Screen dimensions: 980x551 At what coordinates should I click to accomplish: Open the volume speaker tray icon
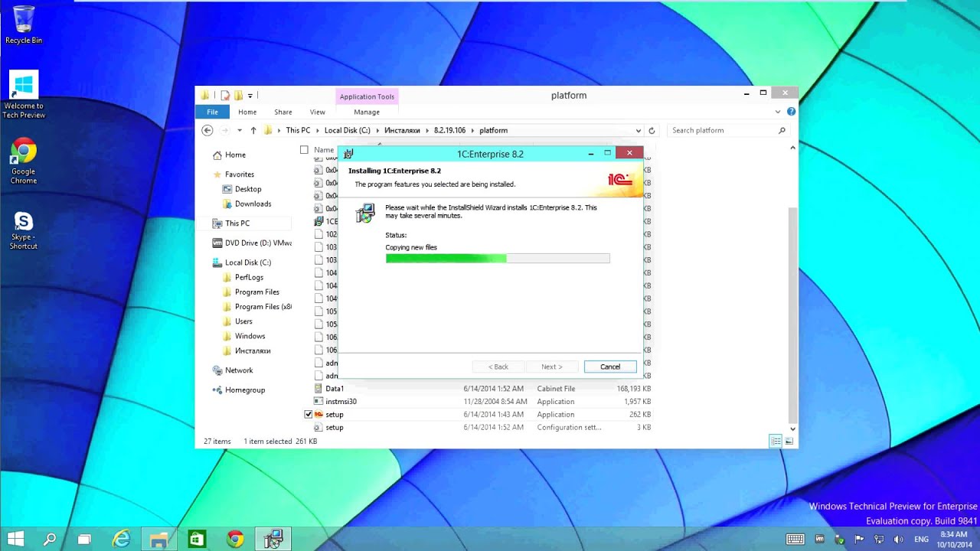899,540
